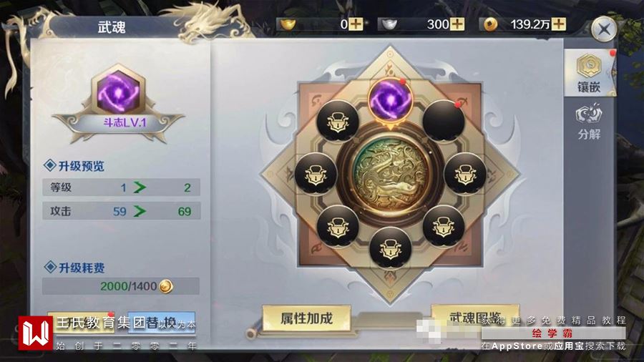Tap the locked slot on the left side
644x362 pixels.
coord(316,174)
